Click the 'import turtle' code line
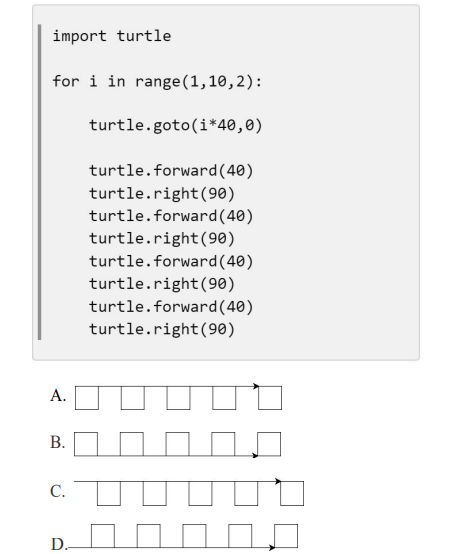 (112, 36)
